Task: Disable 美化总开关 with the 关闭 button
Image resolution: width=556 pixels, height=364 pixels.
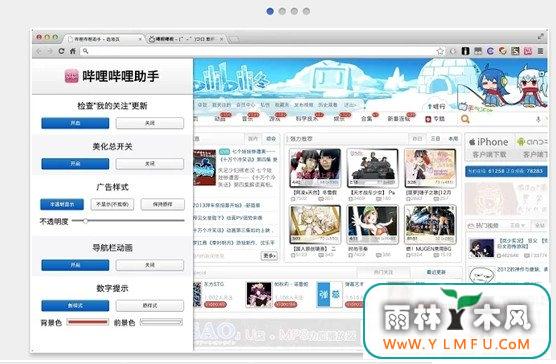Action: [x=150, y=164]
